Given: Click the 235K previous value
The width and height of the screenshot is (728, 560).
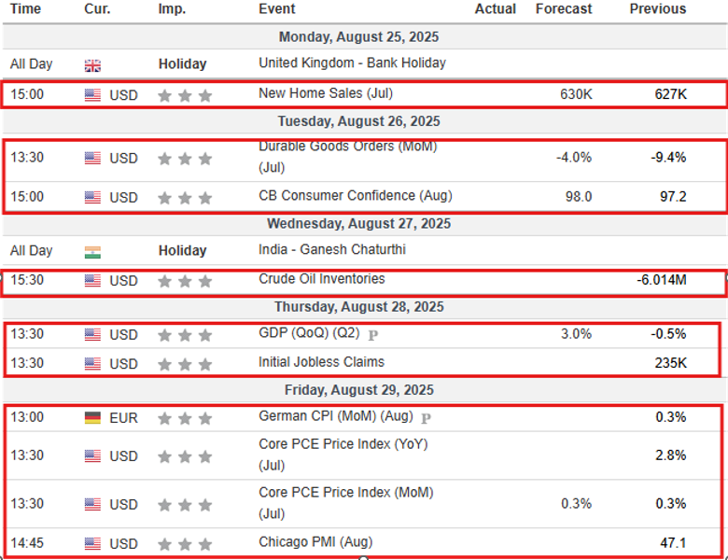Looking at the screenshot, I should click(670, 363).
